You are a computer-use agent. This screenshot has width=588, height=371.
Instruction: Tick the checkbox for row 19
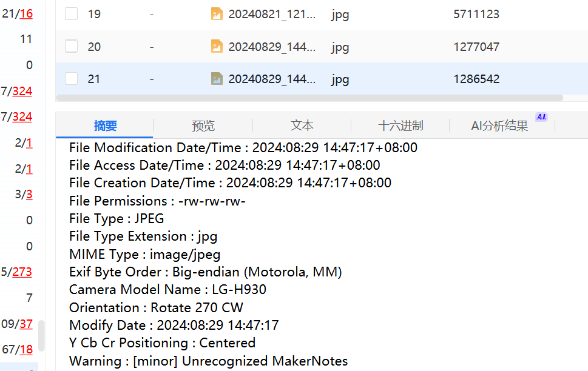(x=71, y=14)
